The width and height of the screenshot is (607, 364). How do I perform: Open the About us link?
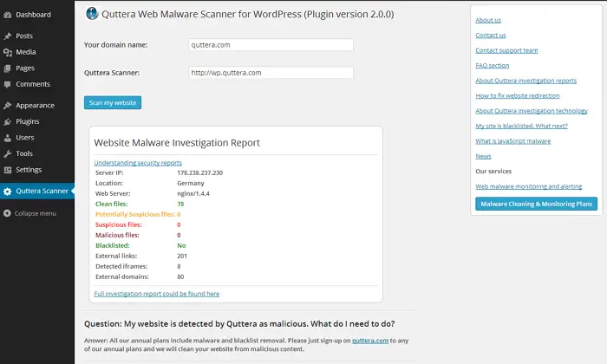tap(488, 20)
